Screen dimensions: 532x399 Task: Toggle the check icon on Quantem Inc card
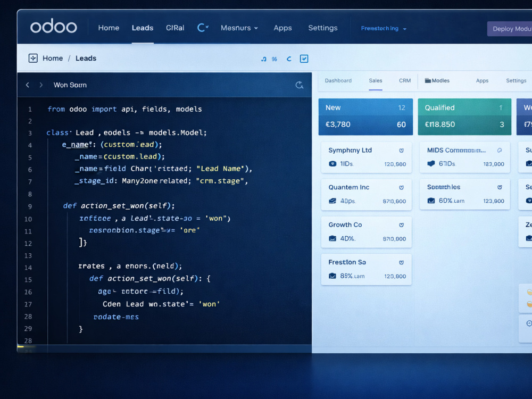tap(401, 187)
